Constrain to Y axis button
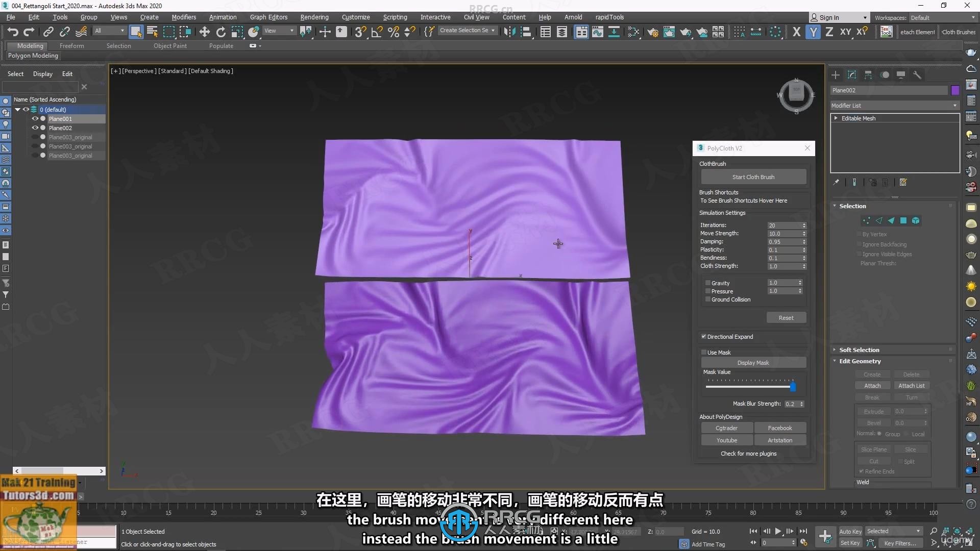 [x=813, y=32]
